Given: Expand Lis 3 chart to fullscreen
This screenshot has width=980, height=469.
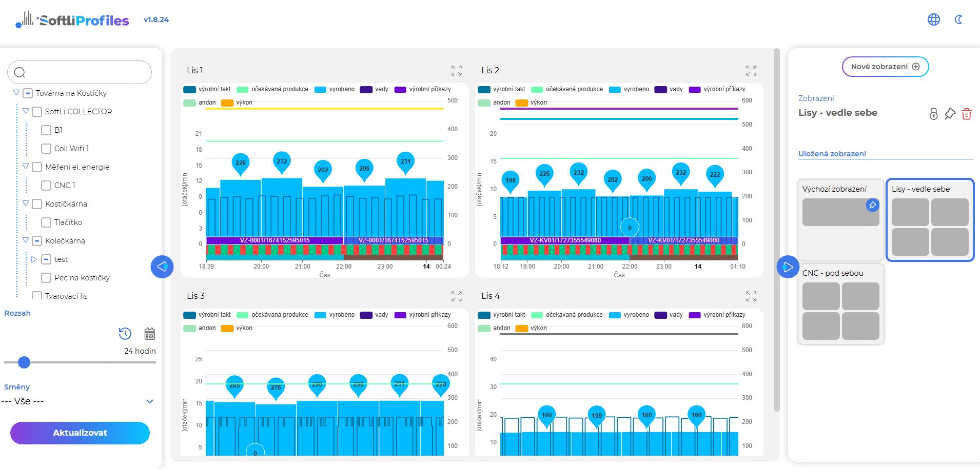Looking at the screenshot, I should click(457, 296).
